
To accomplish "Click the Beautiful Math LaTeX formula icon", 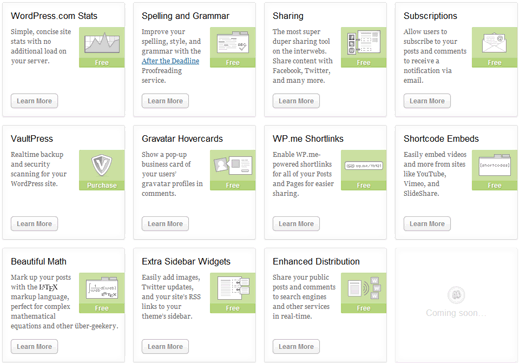I will (x=102, y=289).
